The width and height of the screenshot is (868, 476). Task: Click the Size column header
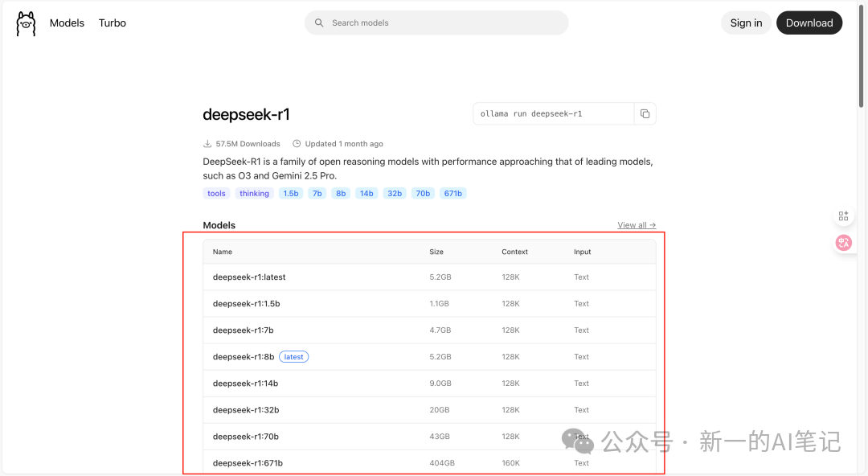coord(436,252)
